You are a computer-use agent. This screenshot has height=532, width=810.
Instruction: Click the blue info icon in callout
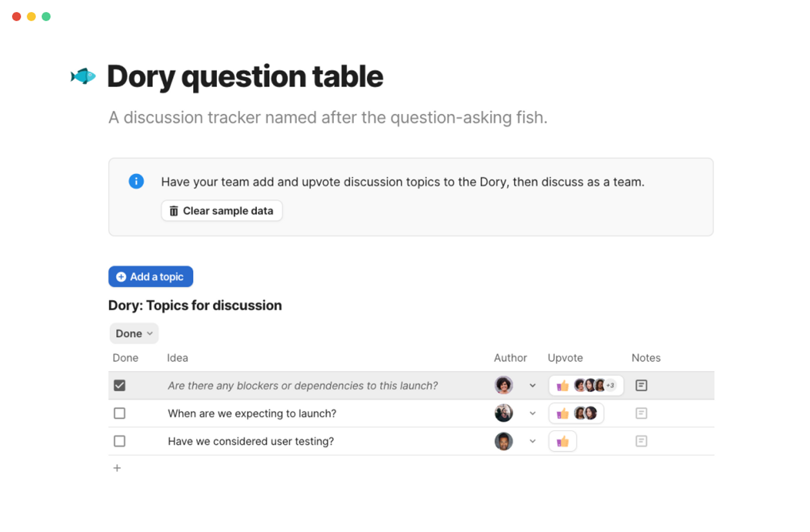point(136,182)
